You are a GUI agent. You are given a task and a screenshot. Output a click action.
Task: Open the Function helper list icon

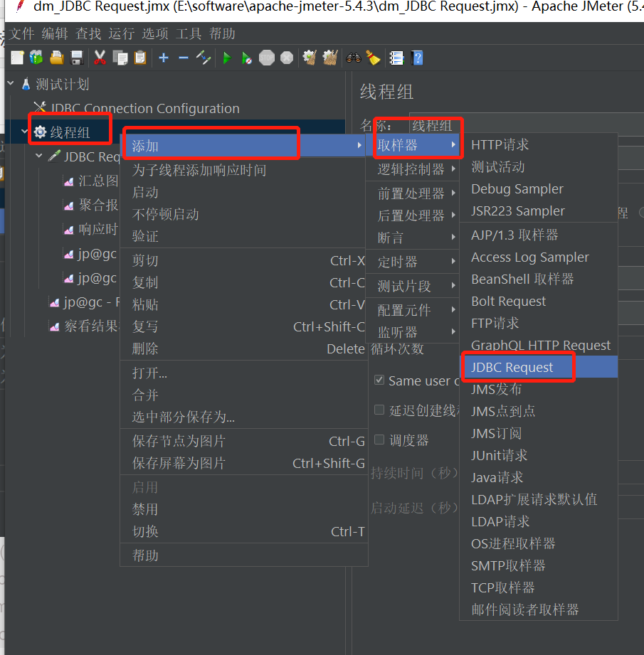coord(396,58)
